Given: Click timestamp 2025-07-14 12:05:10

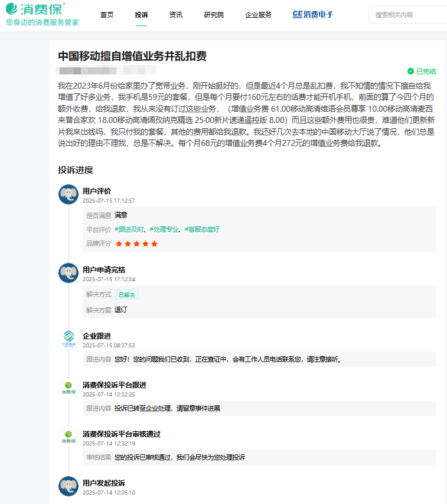Looking at the screenshot, I should [109, 492].
